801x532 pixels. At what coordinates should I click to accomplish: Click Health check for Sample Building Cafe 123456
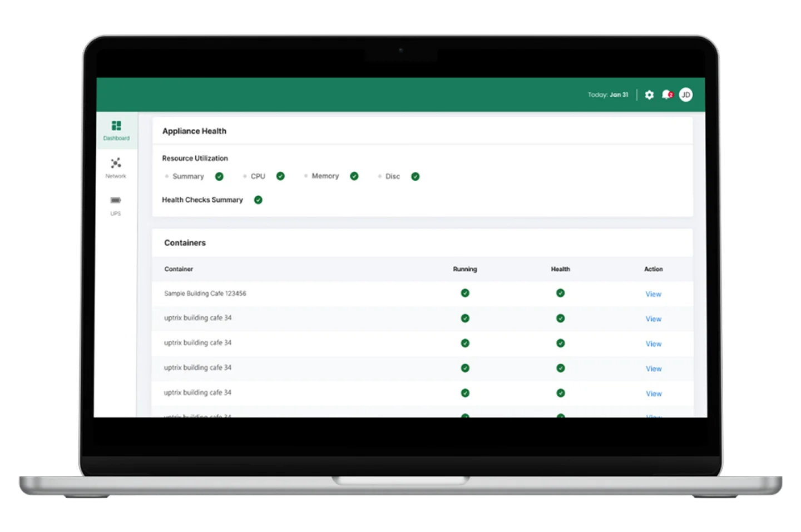(560, 293)
